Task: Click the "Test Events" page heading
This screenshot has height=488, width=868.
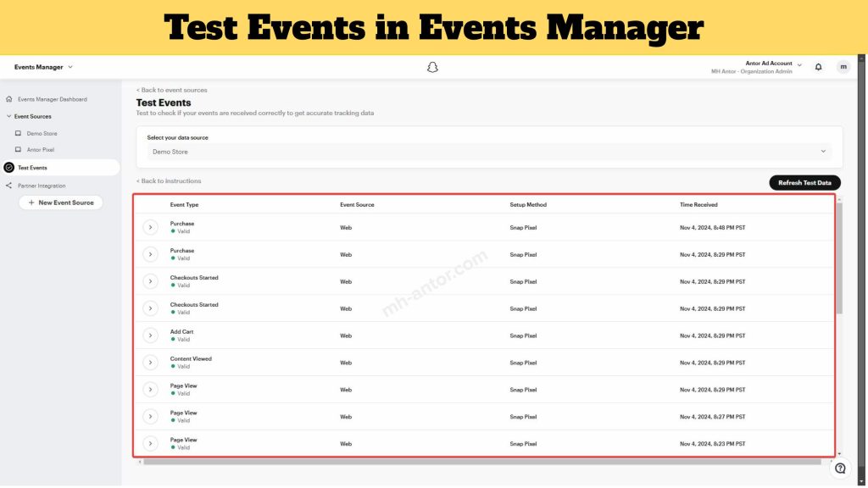Action: pos(164,103)
